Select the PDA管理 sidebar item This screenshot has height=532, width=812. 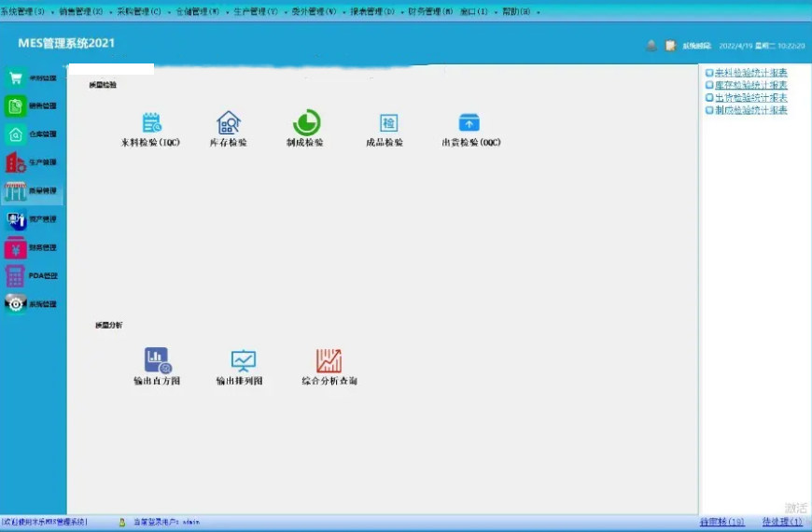point(32,276)
